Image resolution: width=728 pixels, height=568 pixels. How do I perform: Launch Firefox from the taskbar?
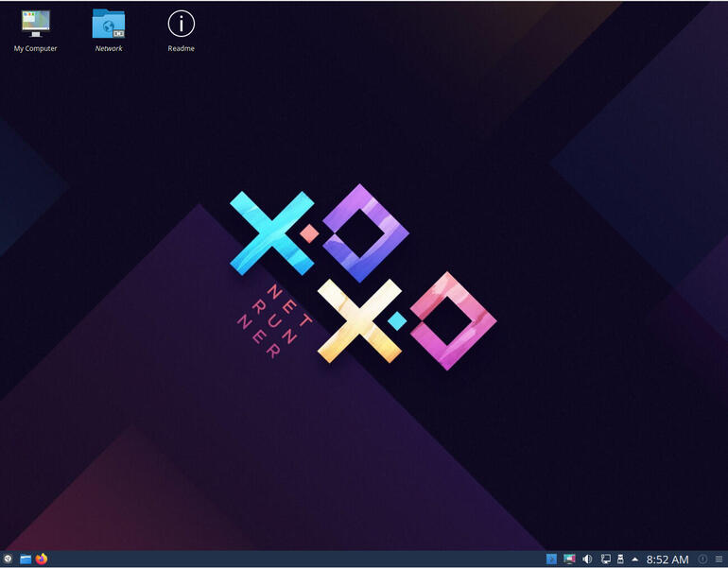click(42, 559)
